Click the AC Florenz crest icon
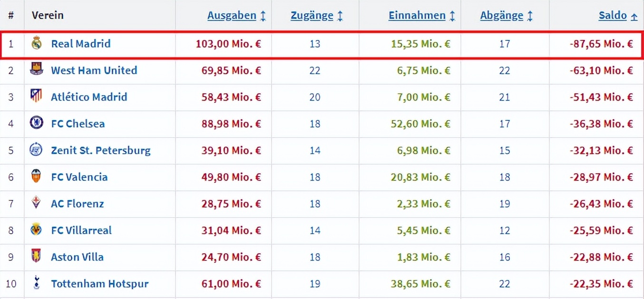Screen dimensions: 644x299 tap(37, 203)
